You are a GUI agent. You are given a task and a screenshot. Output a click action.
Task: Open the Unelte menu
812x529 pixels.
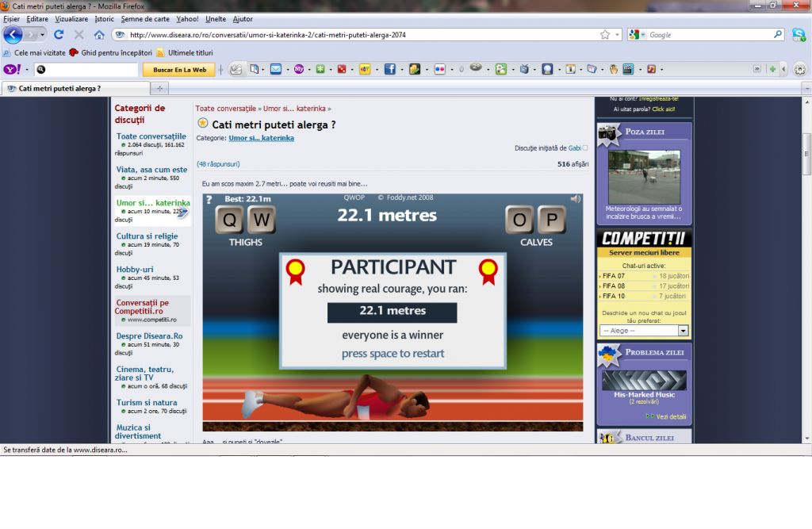pyautogui.click(x=215, y=18)
